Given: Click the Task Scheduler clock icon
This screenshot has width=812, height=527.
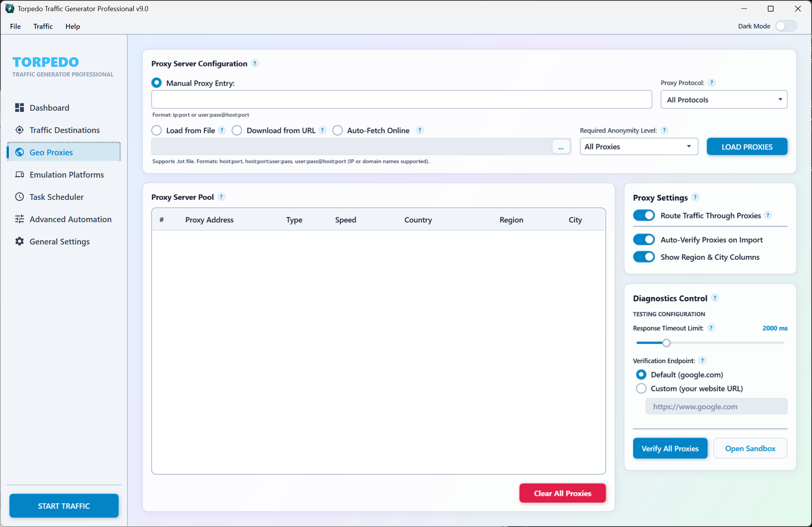Looking at the screenshot, I should tap(19, 197).
